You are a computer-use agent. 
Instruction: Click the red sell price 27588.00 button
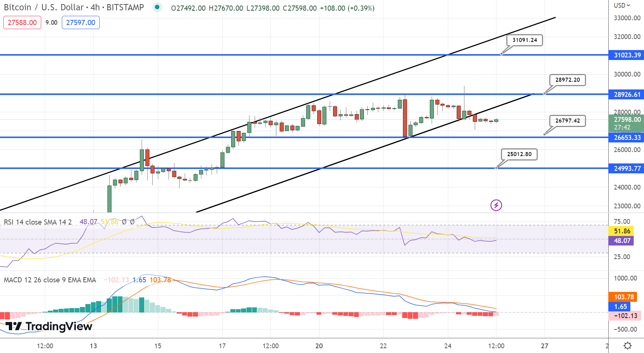[22, 22]
